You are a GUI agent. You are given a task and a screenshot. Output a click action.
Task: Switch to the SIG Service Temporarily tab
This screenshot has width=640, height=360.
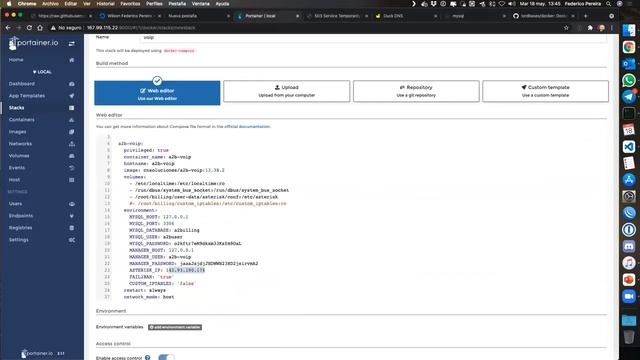click(x=337, y=16)
